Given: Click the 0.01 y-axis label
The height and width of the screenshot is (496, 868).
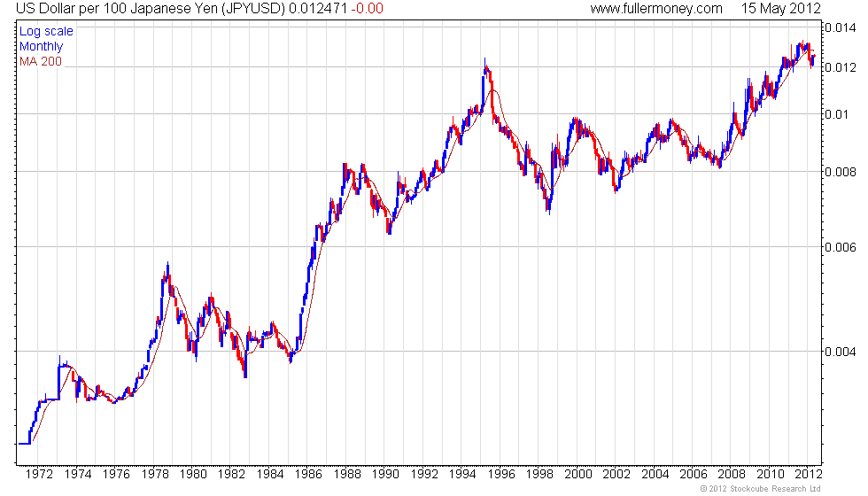Looking at the screenshot, I should pos(836,114).
